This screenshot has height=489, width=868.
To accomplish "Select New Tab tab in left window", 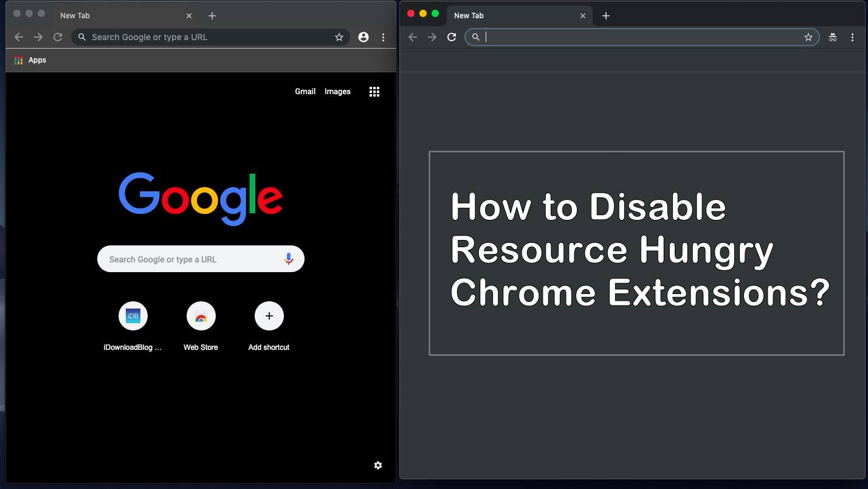I will click(x=125, y=16).
